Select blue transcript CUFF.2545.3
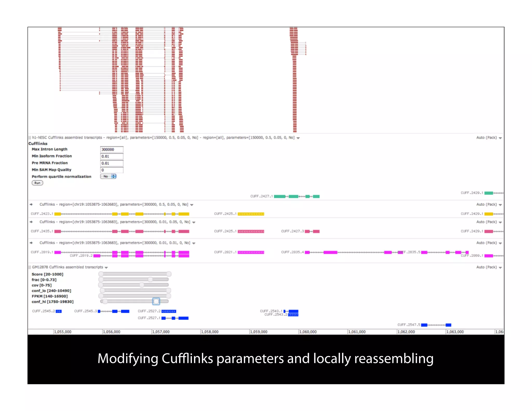Viewport: 532px width, 411px height. (114, 311)
